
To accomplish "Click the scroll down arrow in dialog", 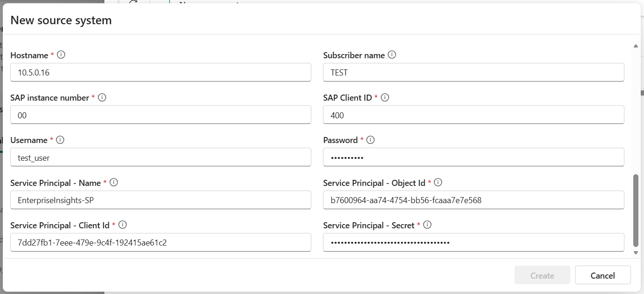I will click(636, 253).
